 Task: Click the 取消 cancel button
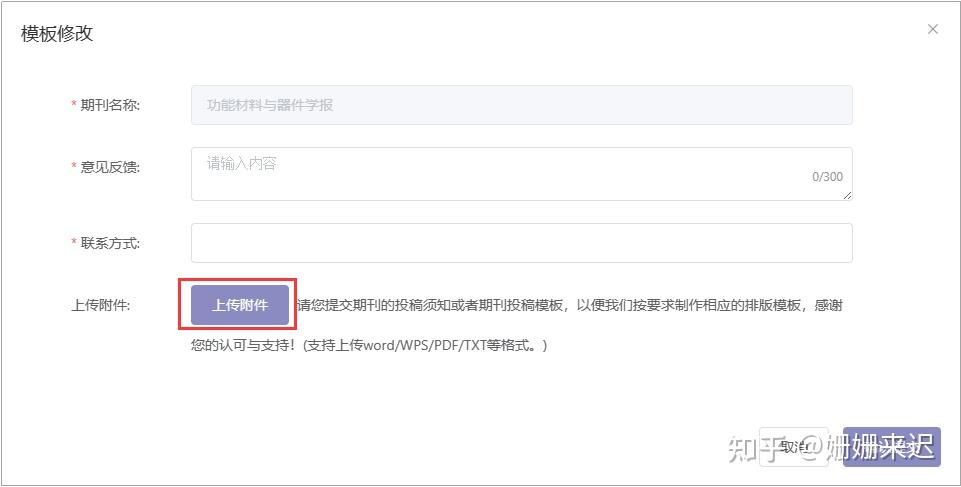794,447
